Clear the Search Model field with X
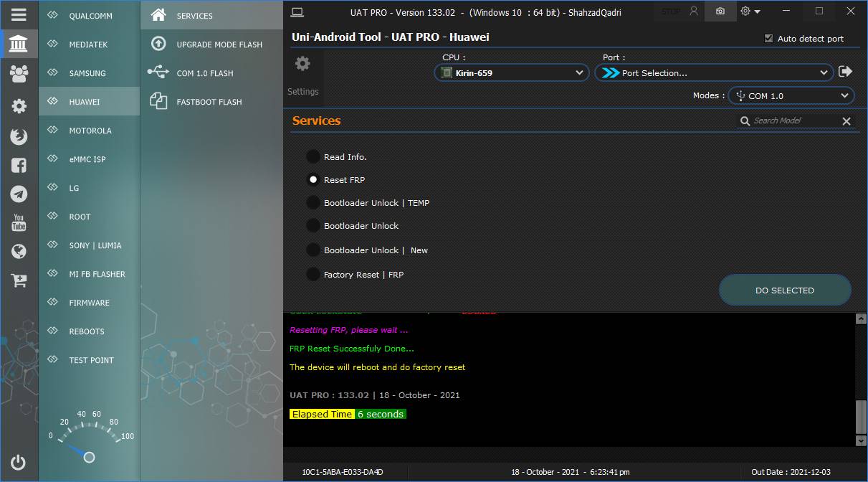 coord(846,121)
